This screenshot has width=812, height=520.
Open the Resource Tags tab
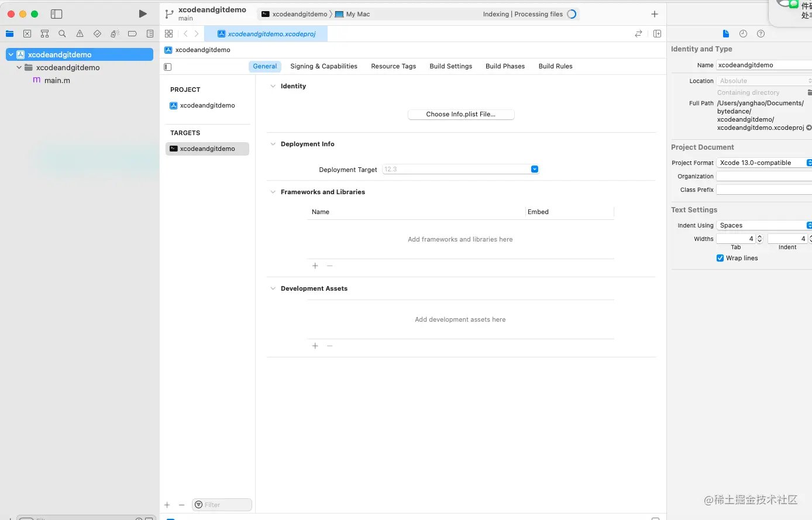coord(394,66)
